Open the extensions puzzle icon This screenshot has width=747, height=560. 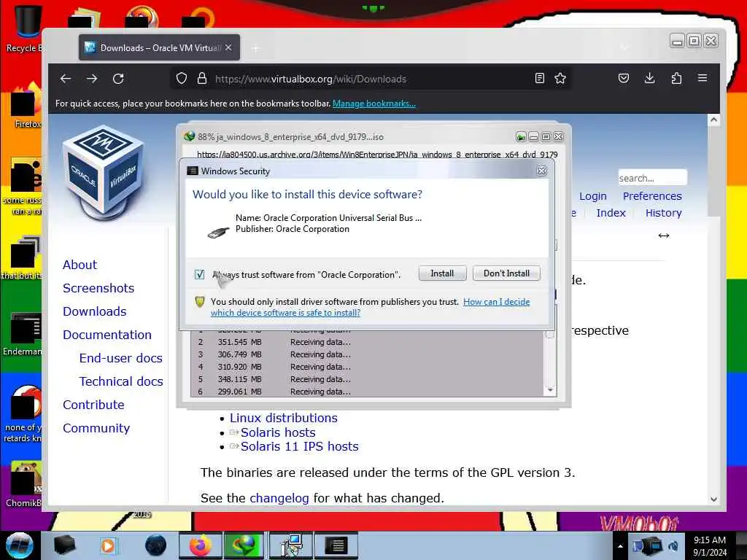point(676,78)
